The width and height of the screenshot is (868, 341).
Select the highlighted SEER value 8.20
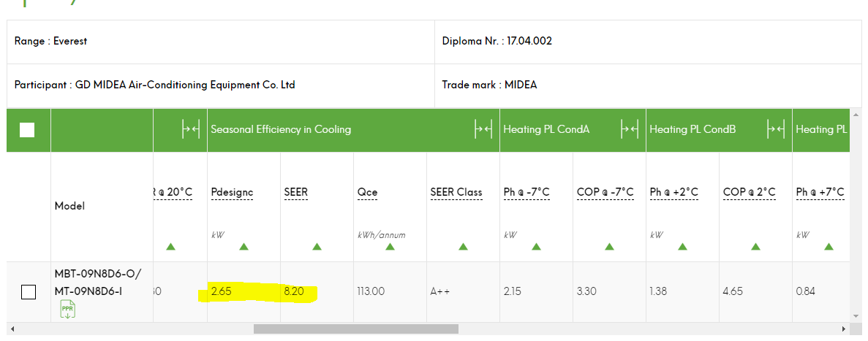tap(294, 291)
